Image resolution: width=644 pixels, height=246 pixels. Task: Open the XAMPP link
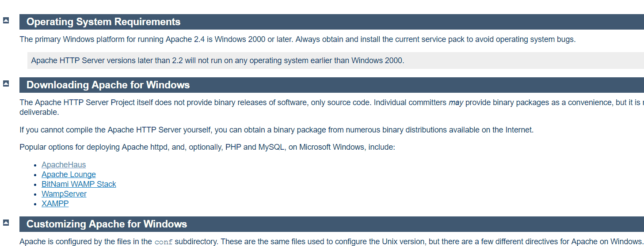pos(55,204)
